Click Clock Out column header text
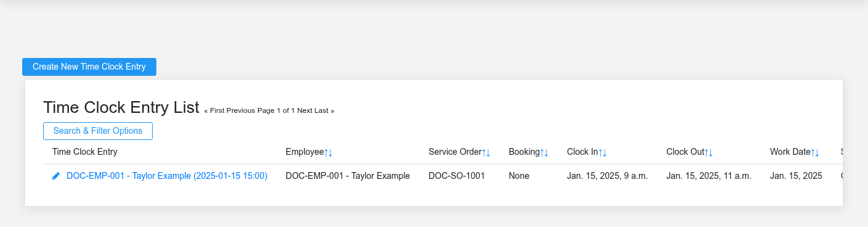Image resolution: width=868 pixels, height=227 pixels. pyautogui.click(x=685, y=152)
